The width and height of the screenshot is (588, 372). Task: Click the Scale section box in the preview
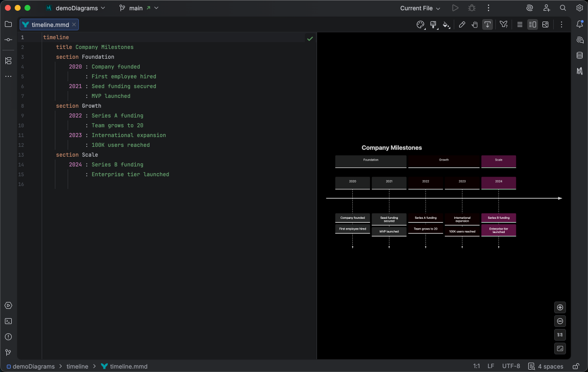pos(499,162)
